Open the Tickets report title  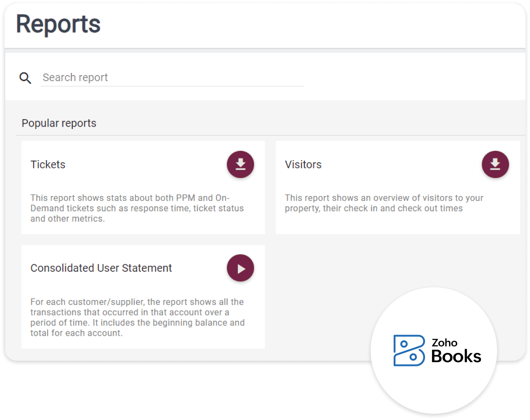[48, 165]
